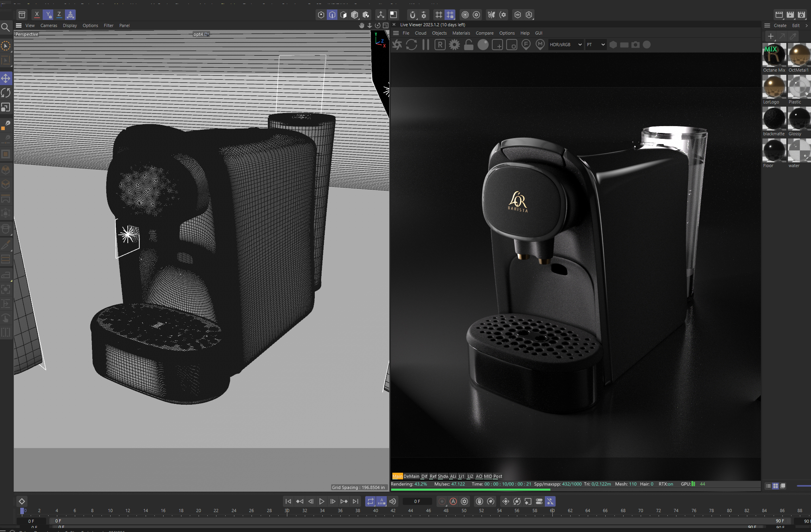811x532 pixels.
Task: Switch material manager to grid view
Action: click(776, 486)
